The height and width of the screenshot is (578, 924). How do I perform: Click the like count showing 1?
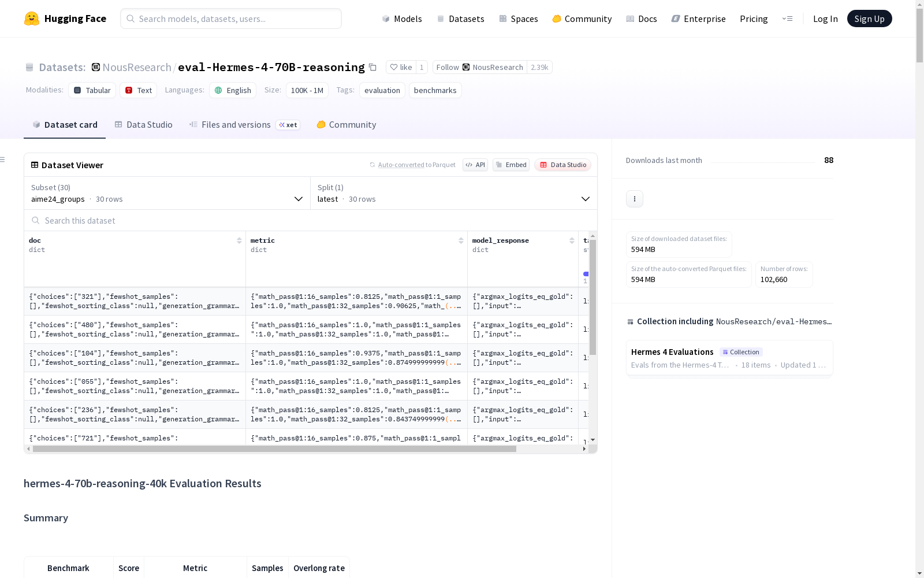tap(422, 67)
